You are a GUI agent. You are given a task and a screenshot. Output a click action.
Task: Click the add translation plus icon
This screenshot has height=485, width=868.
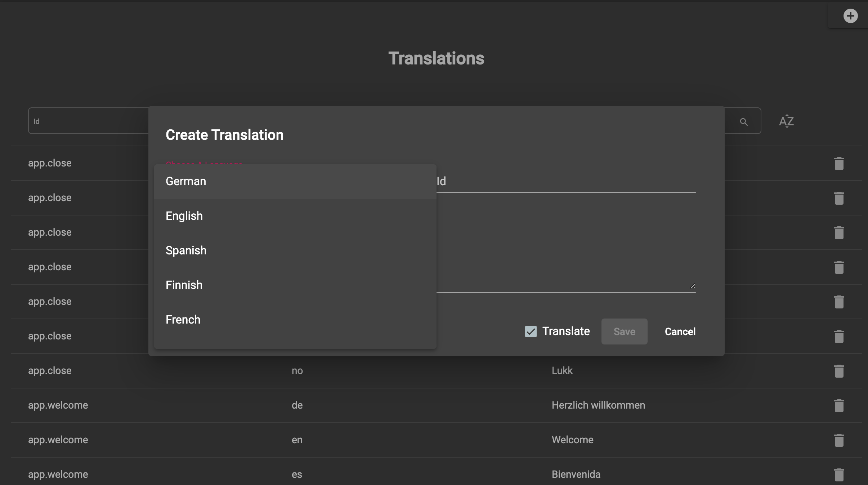coord(850,16)
